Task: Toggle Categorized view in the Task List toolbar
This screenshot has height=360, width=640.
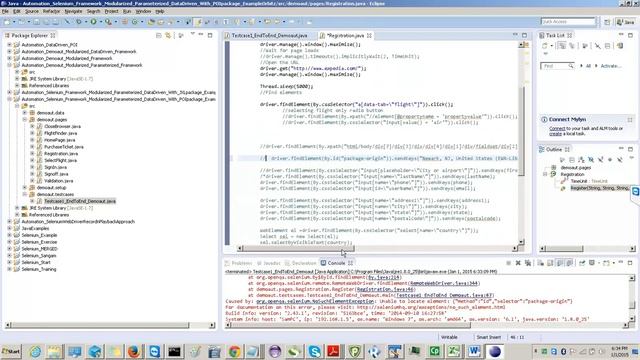Action: [x=562, y=46]
